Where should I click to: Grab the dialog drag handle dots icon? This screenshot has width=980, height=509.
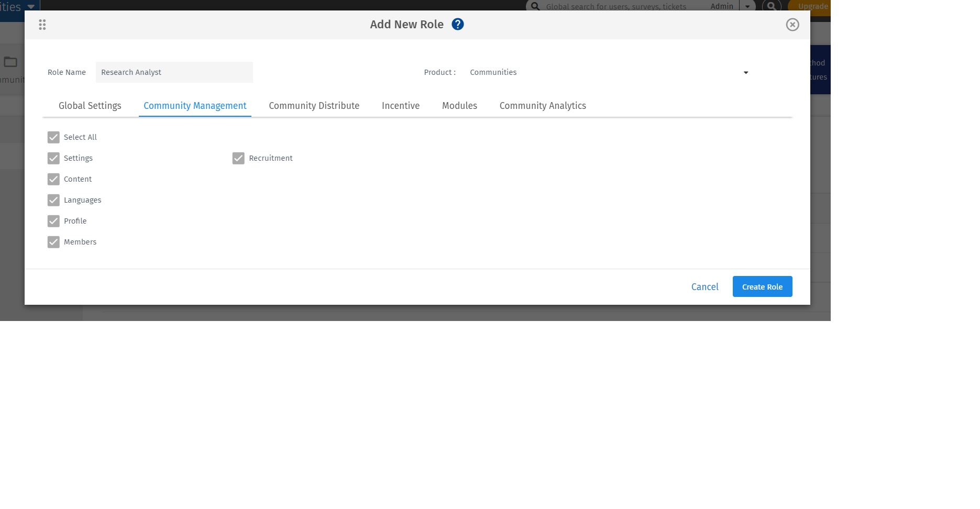[x=42, y=25]
